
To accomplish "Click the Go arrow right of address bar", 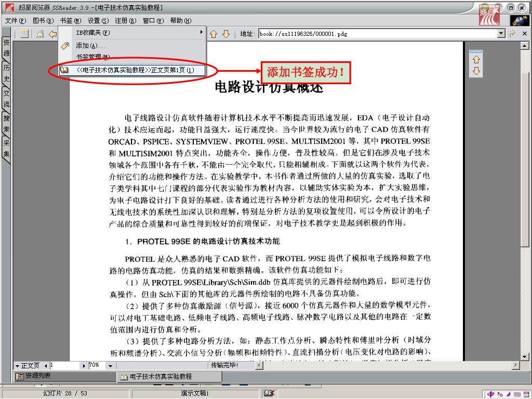I will pyautogui.click(x=512, y=33).
